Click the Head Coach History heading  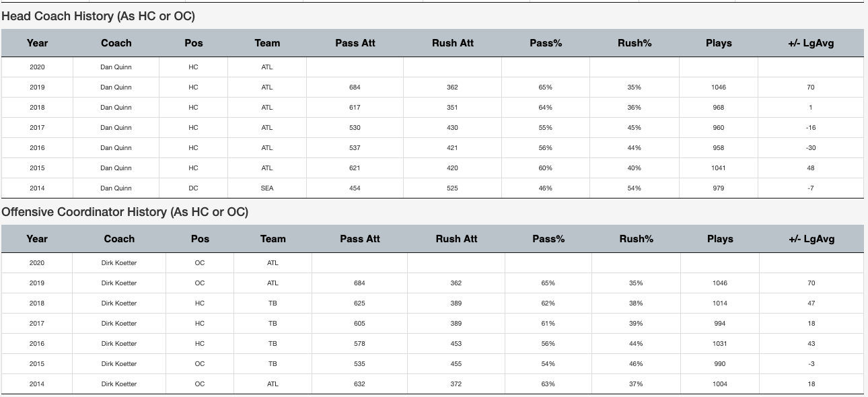pyautogui.click(x=98, y=16)
